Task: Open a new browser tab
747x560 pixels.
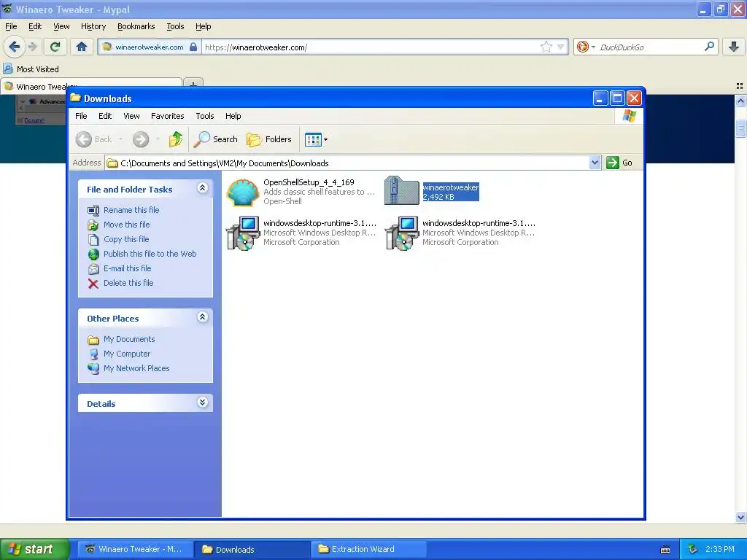Action: (193, 85)
